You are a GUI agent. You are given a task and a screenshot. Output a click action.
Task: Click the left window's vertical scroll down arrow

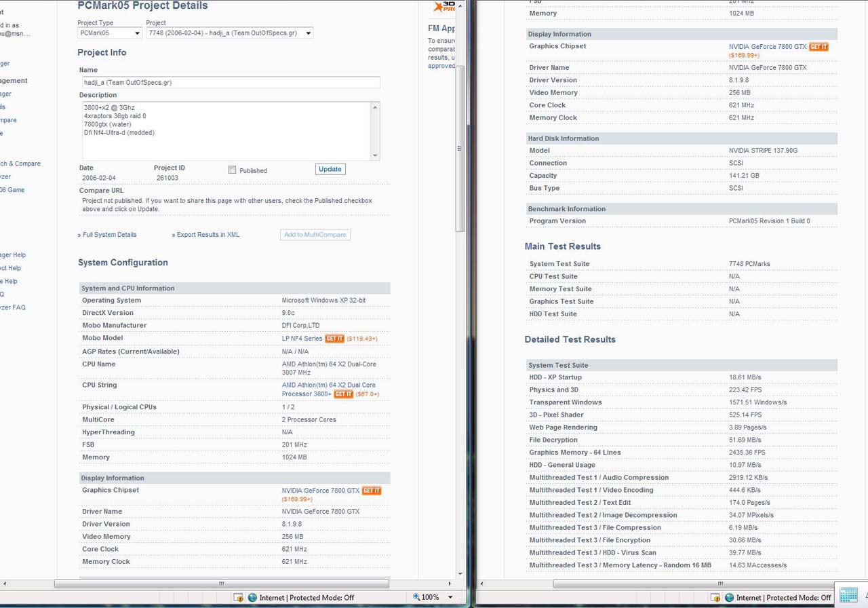460,574
